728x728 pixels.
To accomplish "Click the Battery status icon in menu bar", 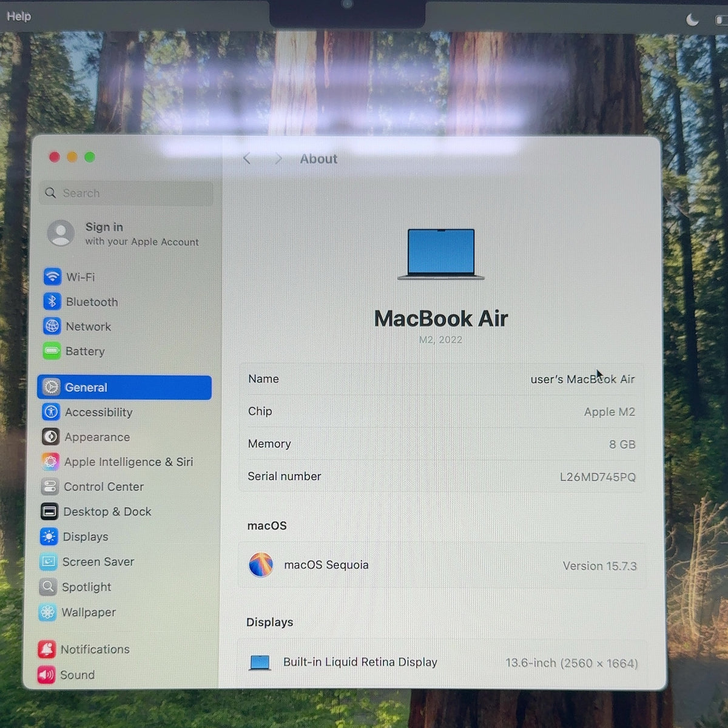I will (x=722, y=20).
